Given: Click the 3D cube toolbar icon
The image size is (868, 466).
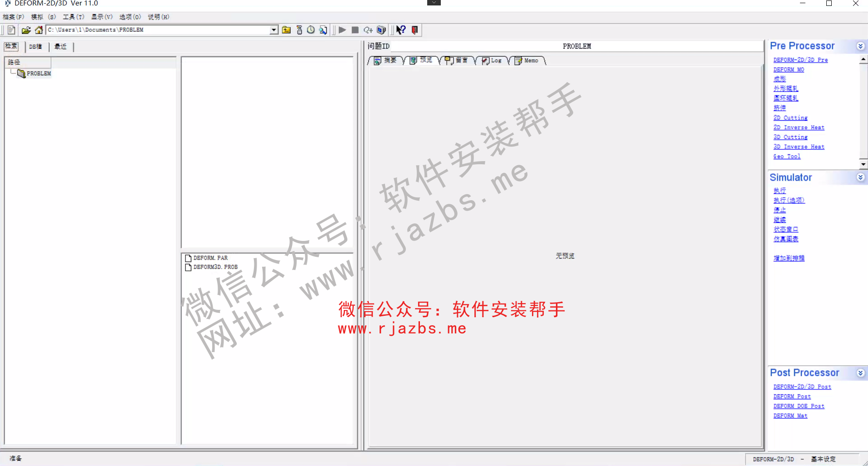Looking at the screenshot, I should click(x=381, y=30).
